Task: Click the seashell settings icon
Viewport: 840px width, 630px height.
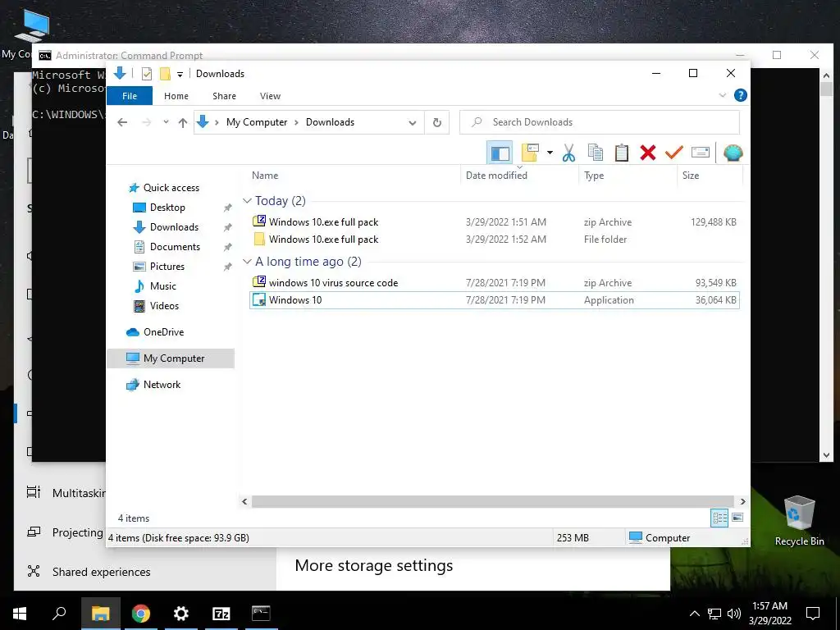Action: point(733,153)
